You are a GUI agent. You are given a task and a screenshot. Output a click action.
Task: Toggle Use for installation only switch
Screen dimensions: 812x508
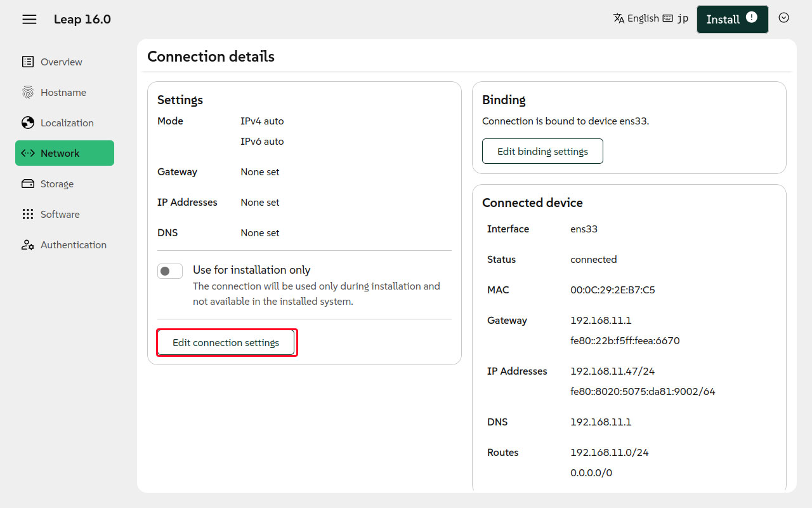pyautogui.click(x=170, y=271)
